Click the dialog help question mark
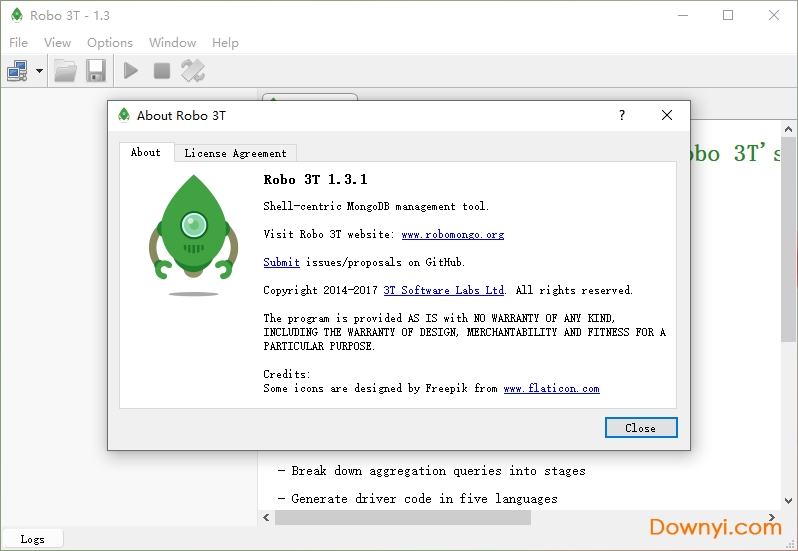 (x=622, y=115)
